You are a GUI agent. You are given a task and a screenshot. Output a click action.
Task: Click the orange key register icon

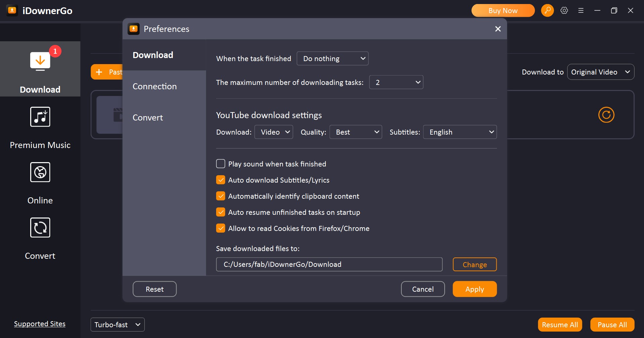click(547, 10)
